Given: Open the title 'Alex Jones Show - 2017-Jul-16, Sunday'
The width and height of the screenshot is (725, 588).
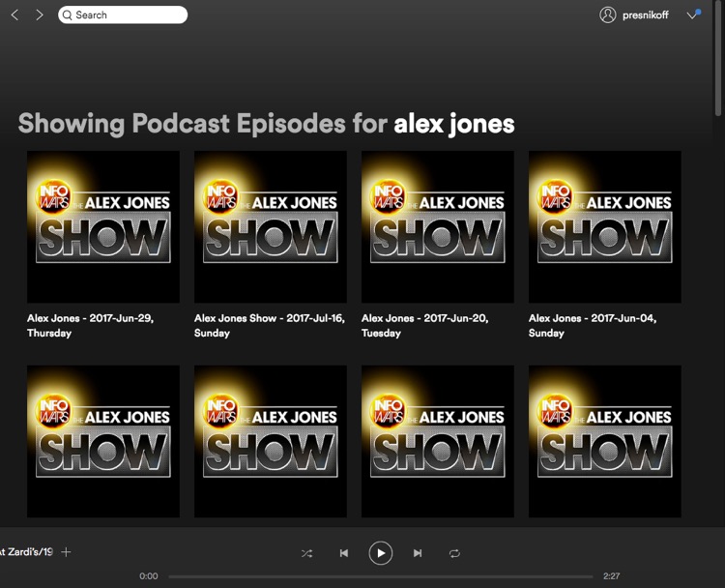Looking at the screenshot, I should [270, 325].
